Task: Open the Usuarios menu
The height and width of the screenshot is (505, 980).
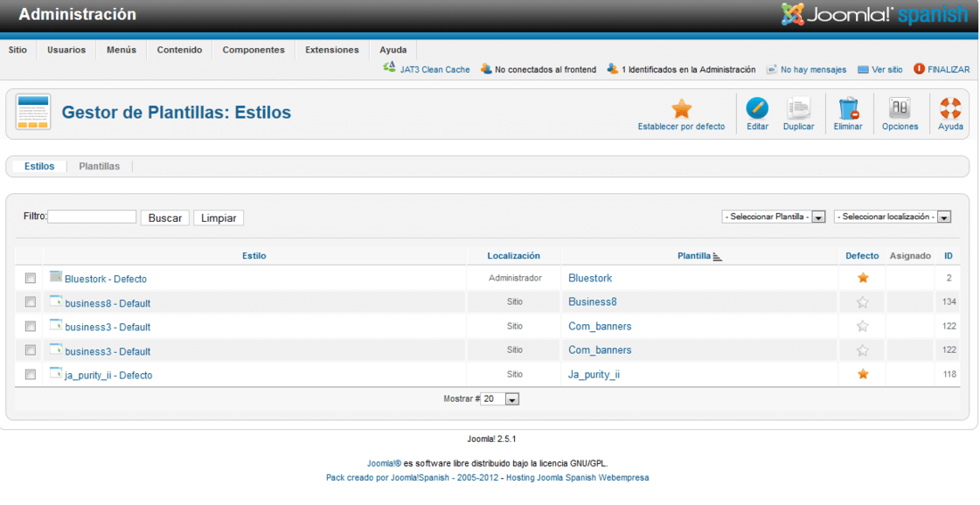Action: click(66, 50)
